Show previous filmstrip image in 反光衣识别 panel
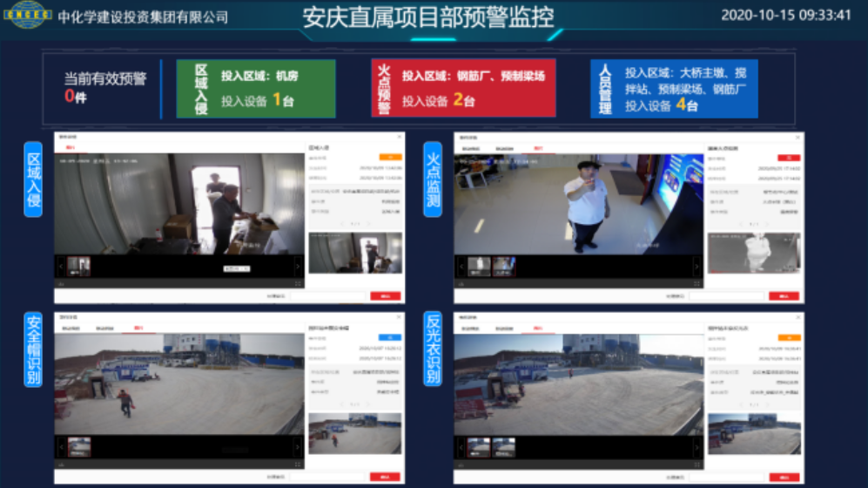 [x=461, y=447]
